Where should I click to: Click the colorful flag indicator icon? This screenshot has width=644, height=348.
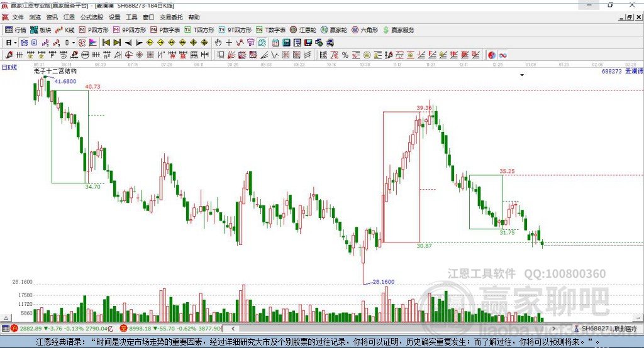[93, 43]
